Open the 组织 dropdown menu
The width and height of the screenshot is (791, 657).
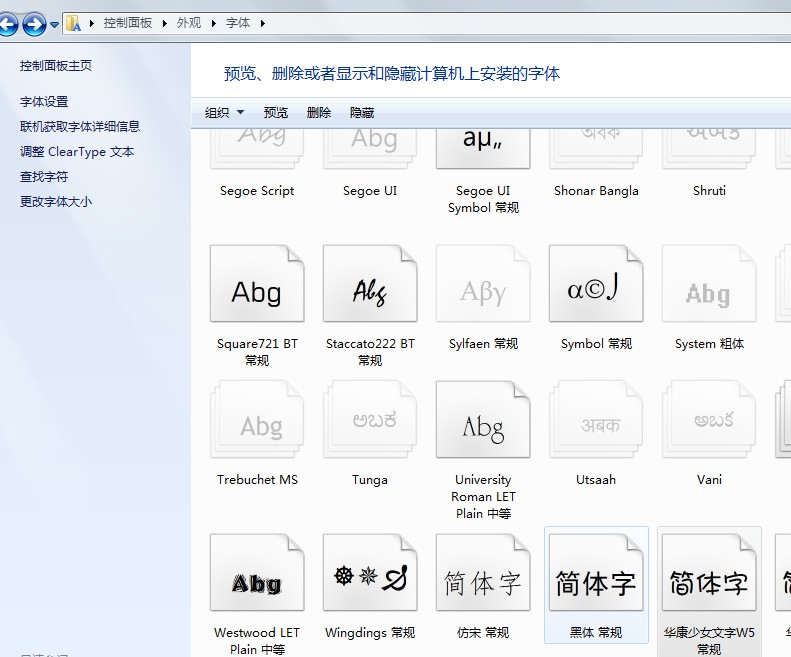point(224,113)
